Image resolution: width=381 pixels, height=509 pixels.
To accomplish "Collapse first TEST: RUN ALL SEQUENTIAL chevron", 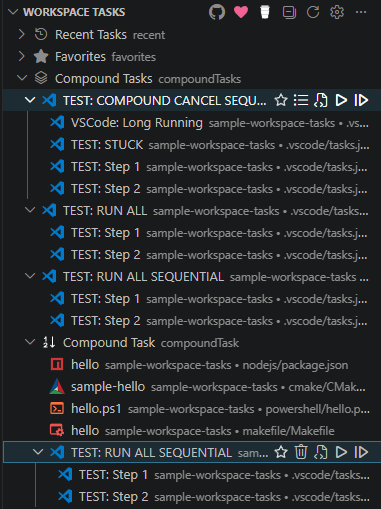I will click(x=30, y=276).
